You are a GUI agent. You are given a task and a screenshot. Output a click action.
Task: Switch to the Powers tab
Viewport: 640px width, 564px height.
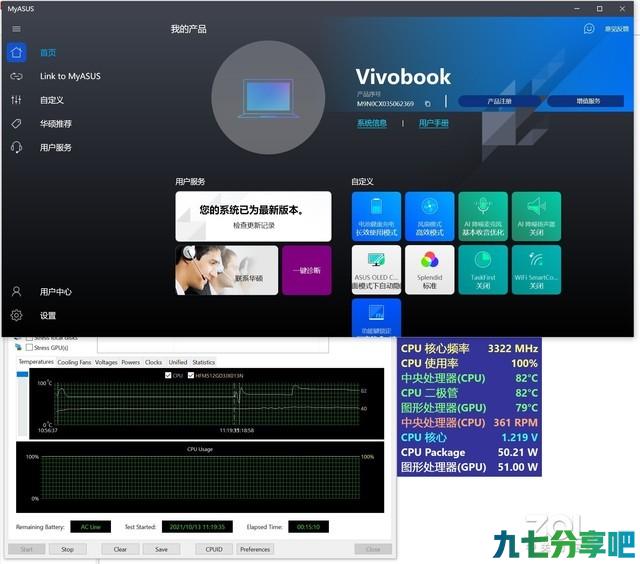click(131, 362)
